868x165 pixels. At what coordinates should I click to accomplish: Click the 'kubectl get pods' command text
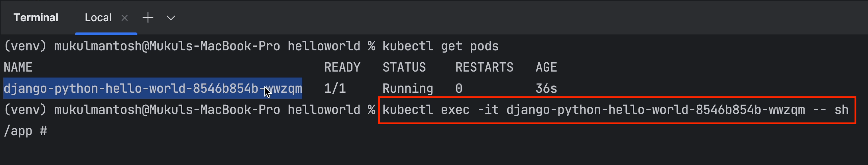click(x=440, y=46)
